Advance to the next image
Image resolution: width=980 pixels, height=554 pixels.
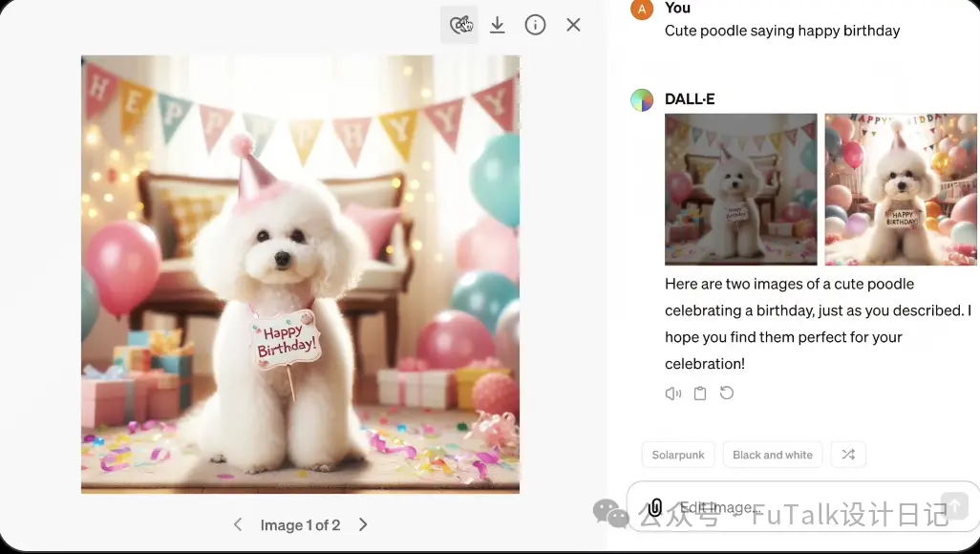coord(363,524)
